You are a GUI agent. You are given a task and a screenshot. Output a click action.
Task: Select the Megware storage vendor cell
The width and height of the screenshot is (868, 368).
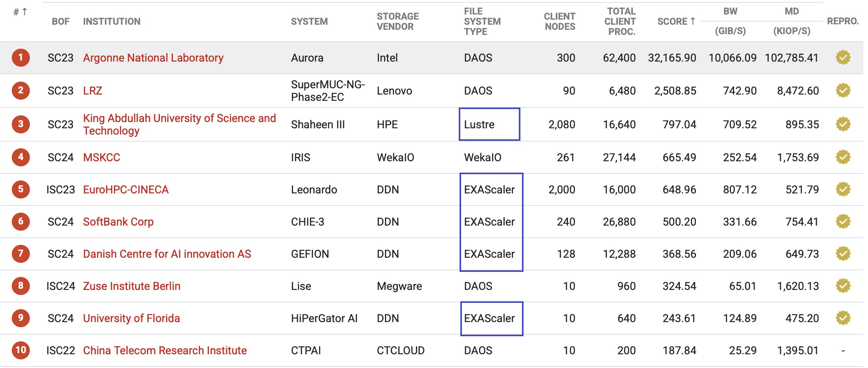(399, 286)
